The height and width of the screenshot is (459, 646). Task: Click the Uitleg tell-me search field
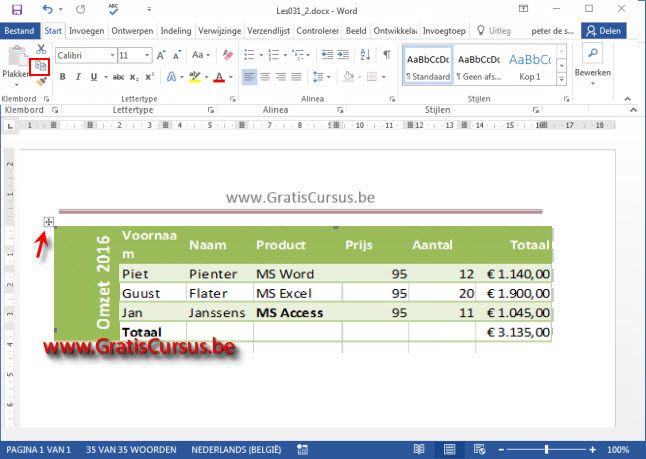click(494, 31)
